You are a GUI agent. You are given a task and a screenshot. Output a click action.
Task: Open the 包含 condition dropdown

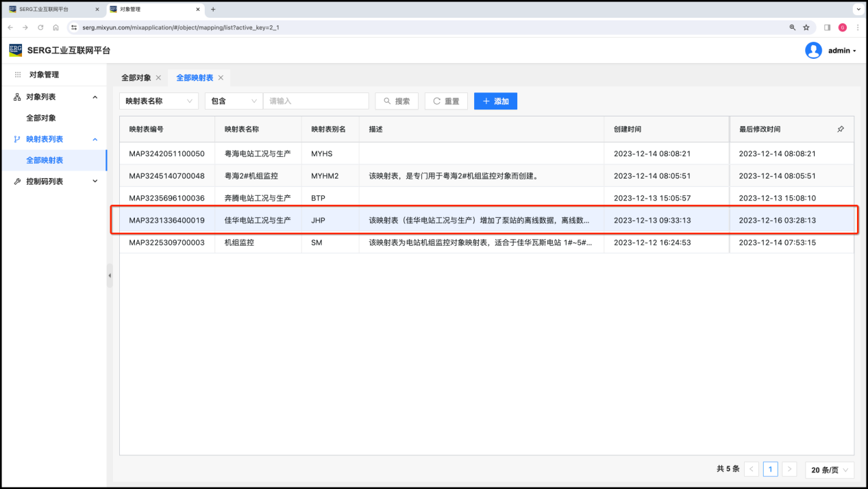(234, 101)
